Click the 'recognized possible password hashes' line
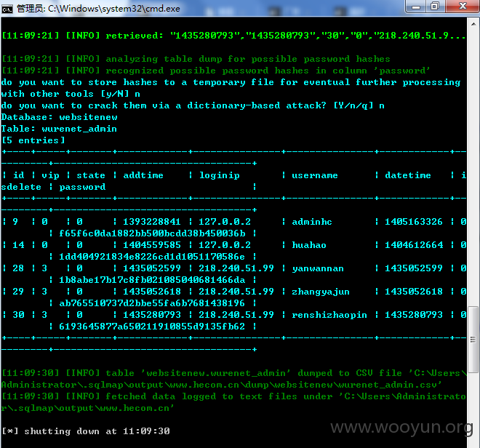Image resolution: width=480 pixels, height=448 pixels. [x=216, y=71]
